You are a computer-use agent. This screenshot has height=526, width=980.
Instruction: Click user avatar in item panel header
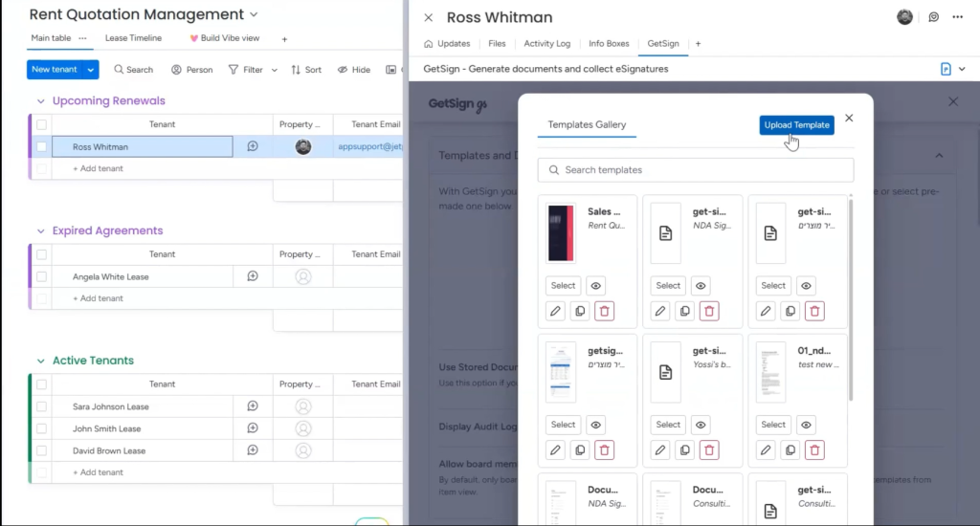(x=904, y=17)
